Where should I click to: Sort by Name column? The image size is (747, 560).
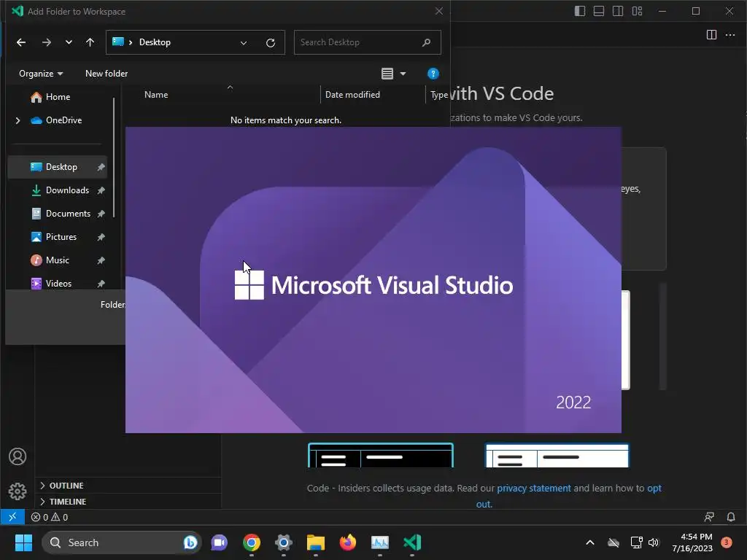[156, 95]
